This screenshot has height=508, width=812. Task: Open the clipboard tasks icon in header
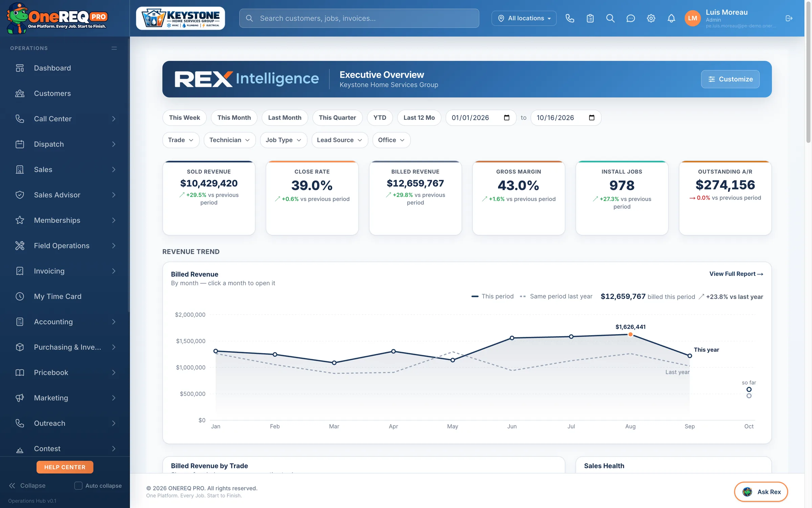[590, 18]
